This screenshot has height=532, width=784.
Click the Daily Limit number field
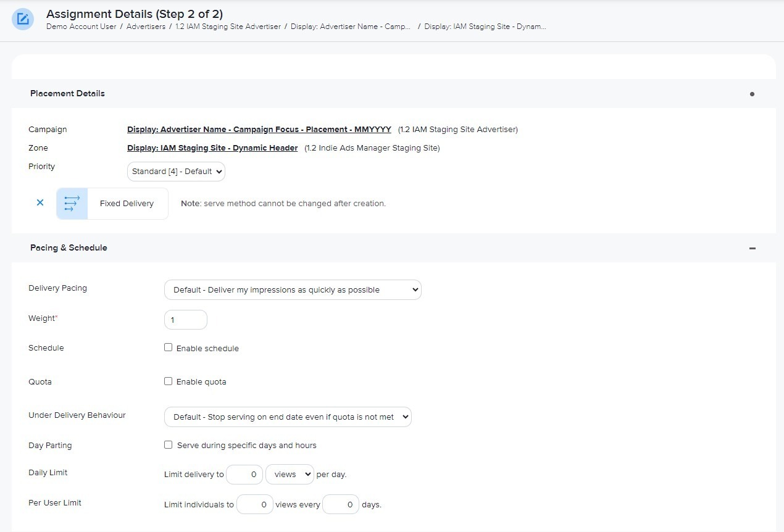pos(244,475)
